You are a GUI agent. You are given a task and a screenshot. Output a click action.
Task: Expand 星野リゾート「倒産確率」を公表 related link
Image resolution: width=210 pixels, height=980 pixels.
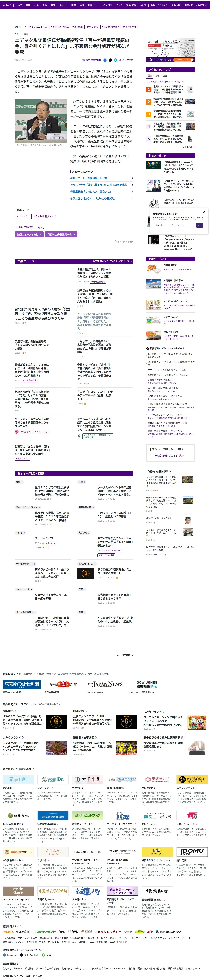pos(101,178)
